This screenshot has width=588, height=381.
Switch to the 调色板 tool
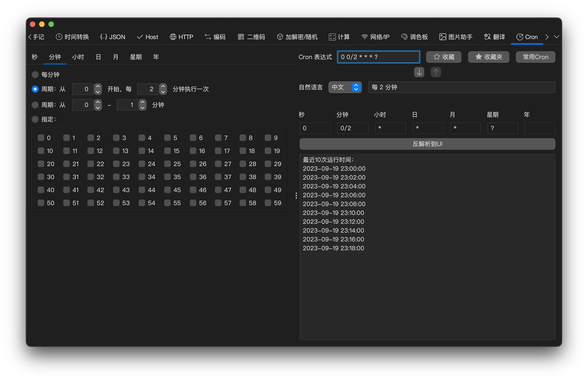[x=414, y=37]
